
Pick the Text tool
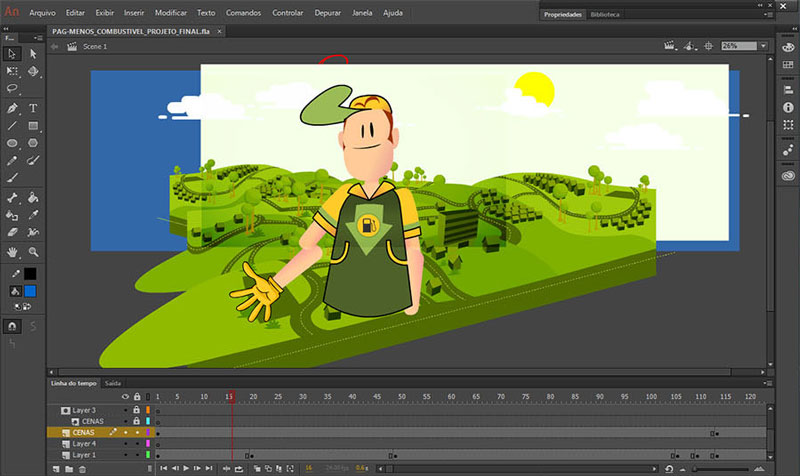click(x=33, y=108)
